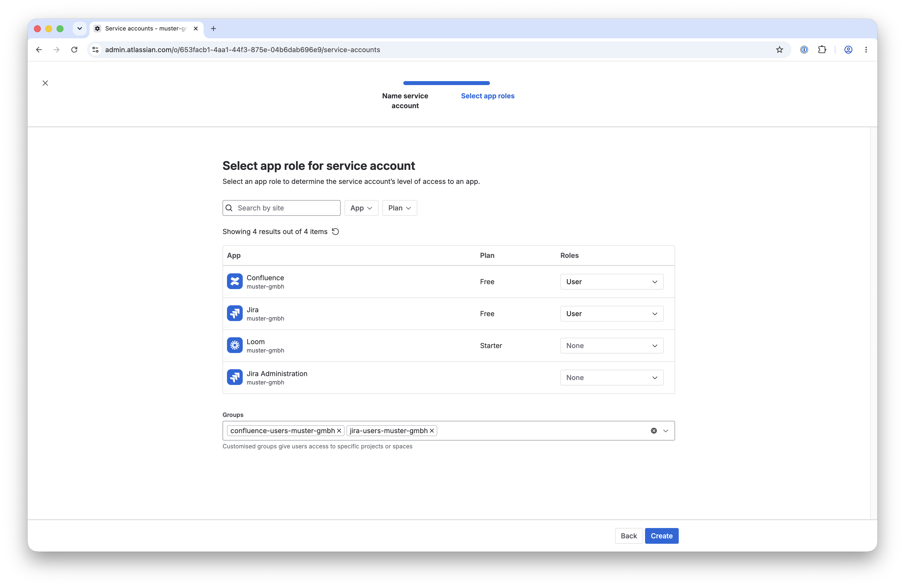View site information icon in address bar

tap(96, 50)
